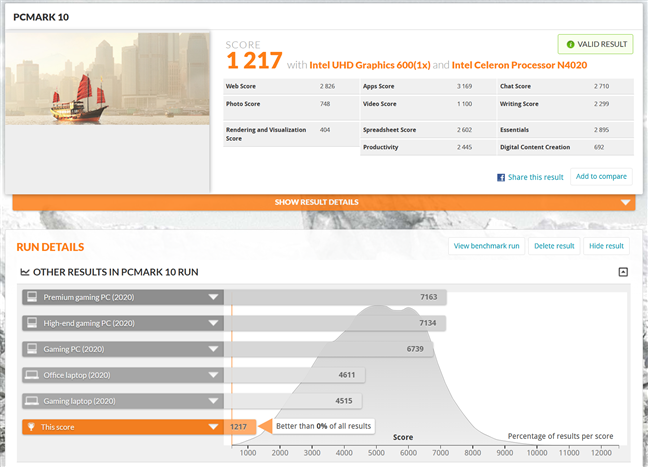
Task: Click desktop icon on High-end gaming PC row
Action: coord(32,323)
